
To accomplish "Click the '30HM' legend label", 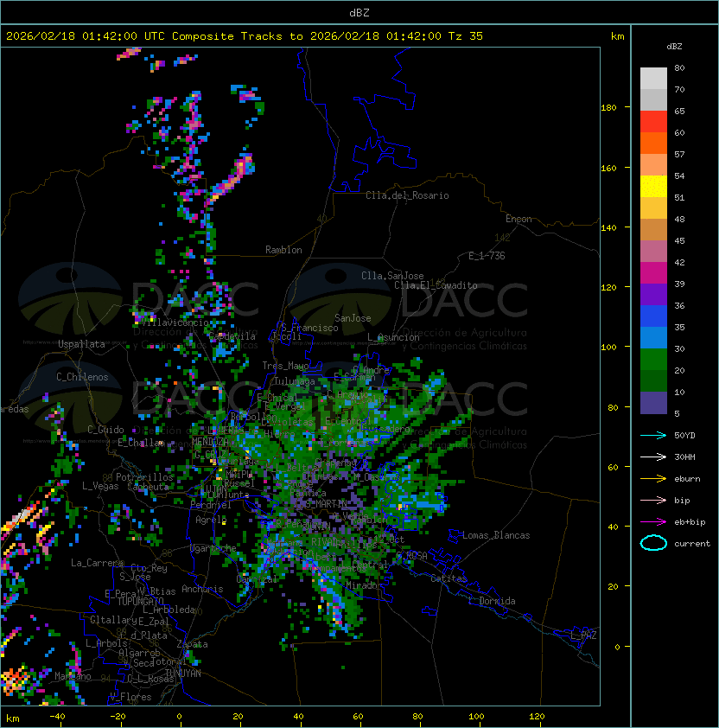I will click(x=684, y=457).
